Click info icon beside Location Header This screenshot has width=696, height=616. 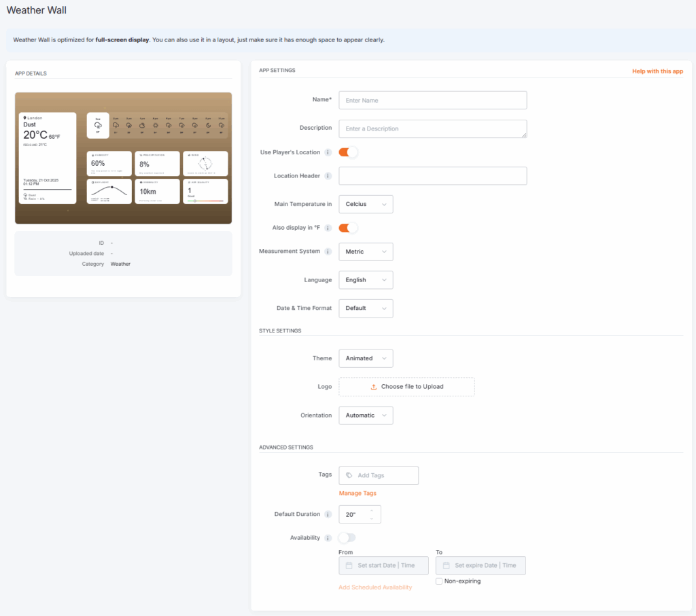tap(328, 176)
